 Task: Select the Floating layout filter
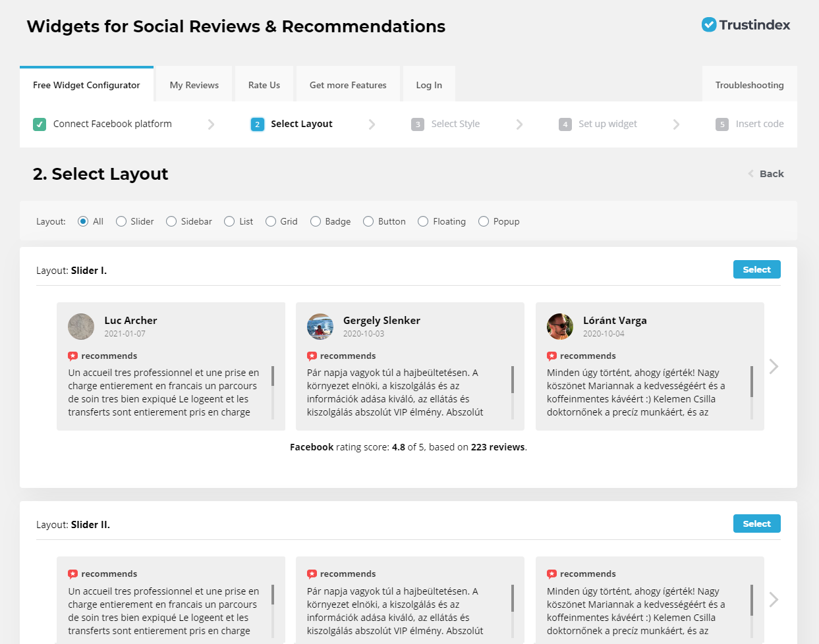(423, 221)
